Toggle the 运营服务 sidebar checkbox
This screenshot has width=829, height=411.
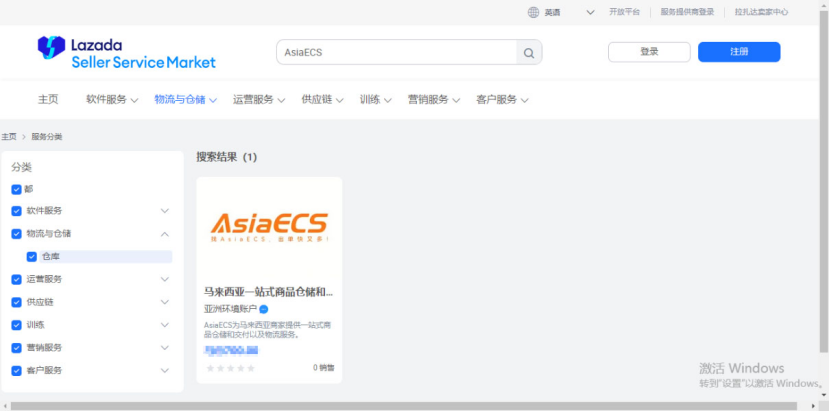(x=16, y=279)
